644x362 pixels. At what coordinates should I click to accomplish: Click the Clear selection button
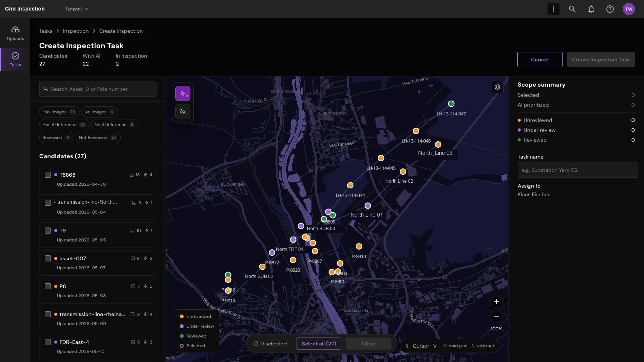click(x=368, y=344)
